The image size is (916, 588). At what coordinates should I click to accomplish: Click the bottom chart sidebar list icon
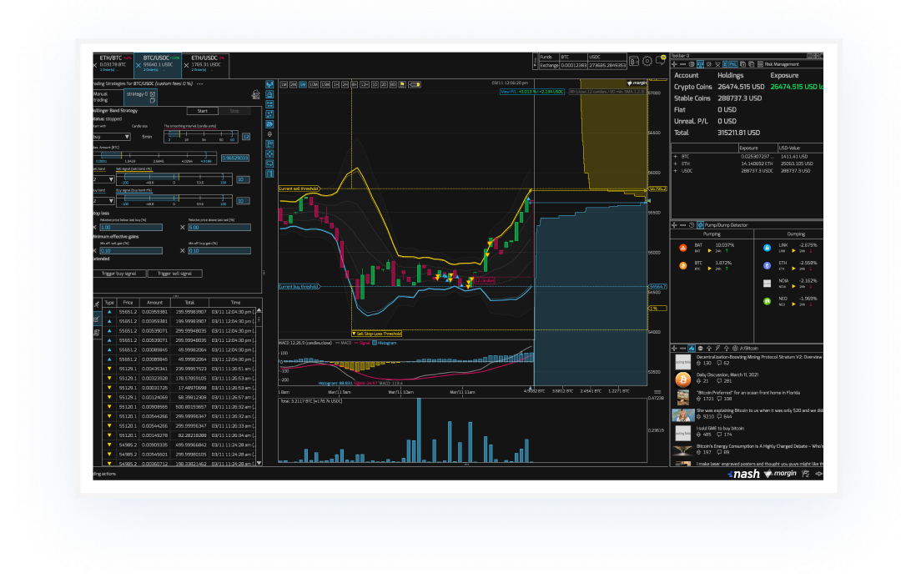click(269, 173)
